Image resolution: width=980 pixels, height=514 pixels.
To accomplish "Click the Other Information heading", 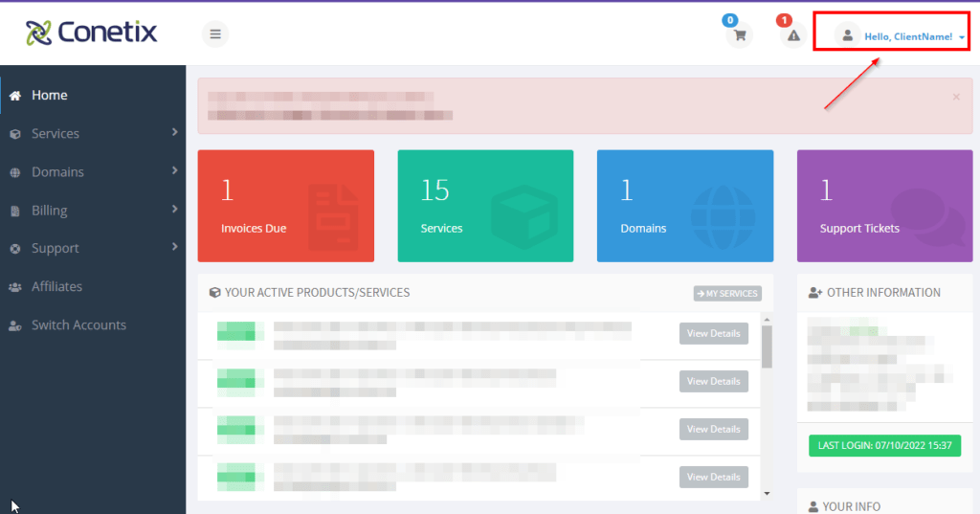I will point(883,293).
